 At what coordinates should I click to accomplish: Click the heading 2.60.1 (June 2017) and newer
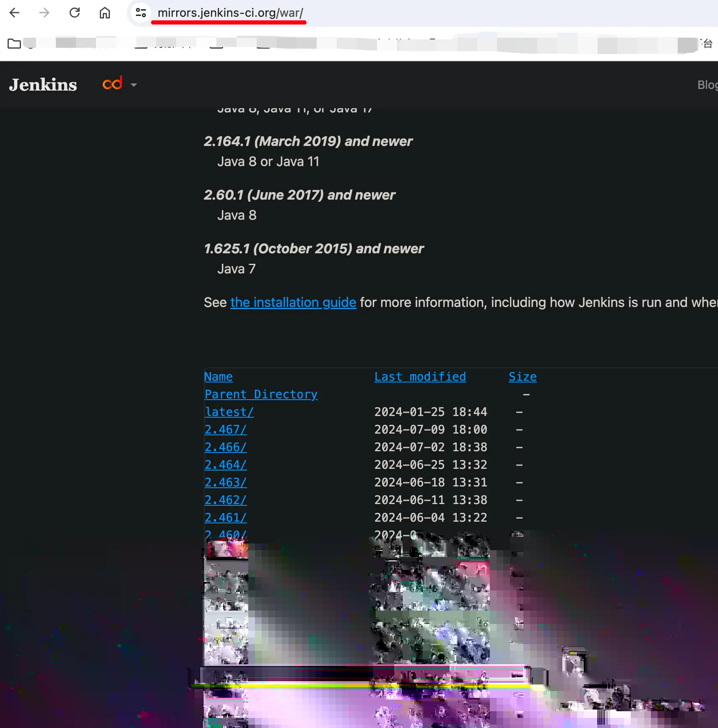coord(299,195)
